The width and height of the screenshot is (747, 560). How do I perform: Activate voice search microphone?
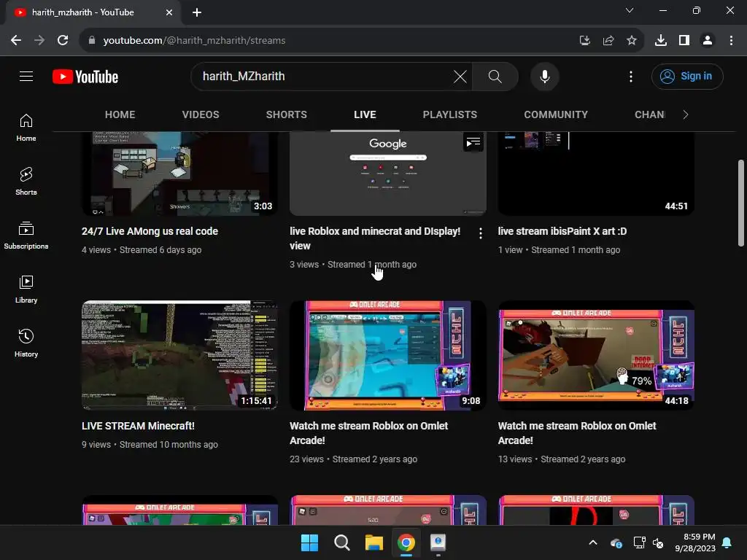tap(544, 76)
